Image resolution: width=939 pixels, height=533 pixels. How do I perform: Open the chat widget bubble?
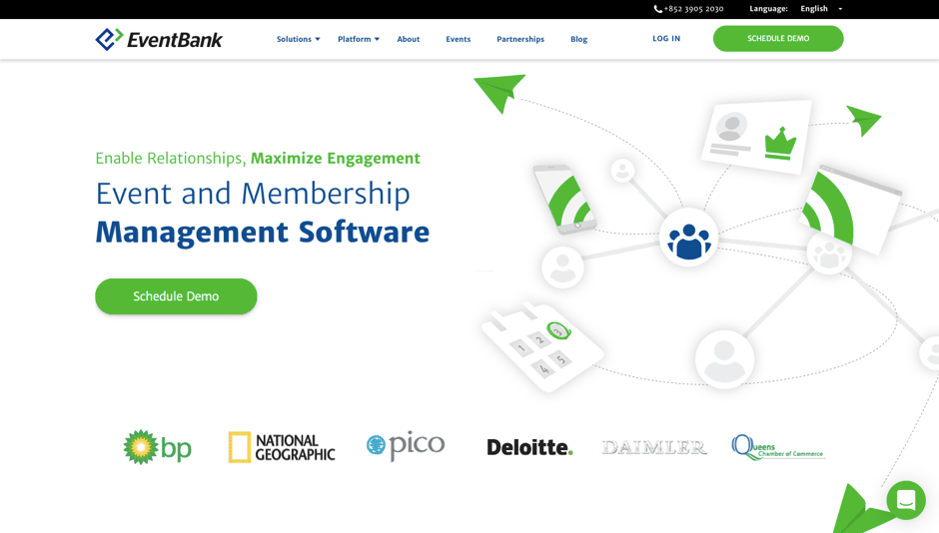pyautogui.click(x=906, y=500)
